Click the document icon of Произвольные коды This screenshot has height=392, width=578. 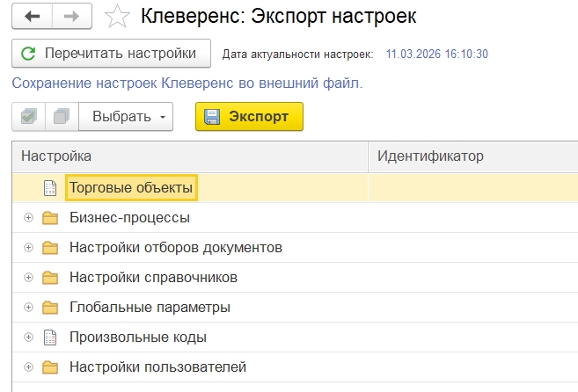coord(50,338)
